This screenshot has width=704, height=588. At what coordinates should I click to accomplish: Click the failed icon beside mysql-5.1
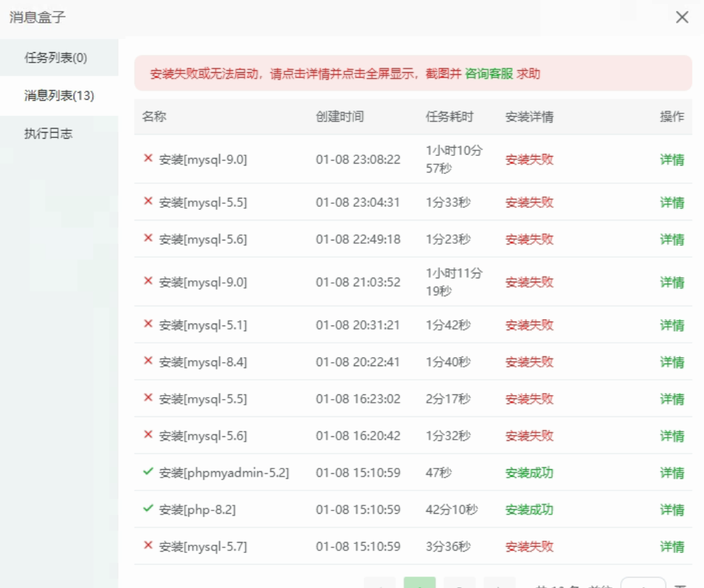148,324
